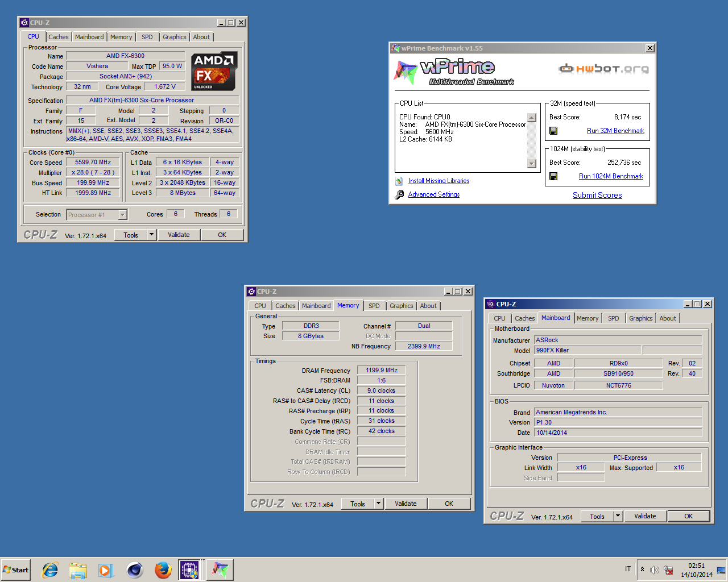Open Advanced Settings link
This screenshot has height=582, width=728.
434,194
